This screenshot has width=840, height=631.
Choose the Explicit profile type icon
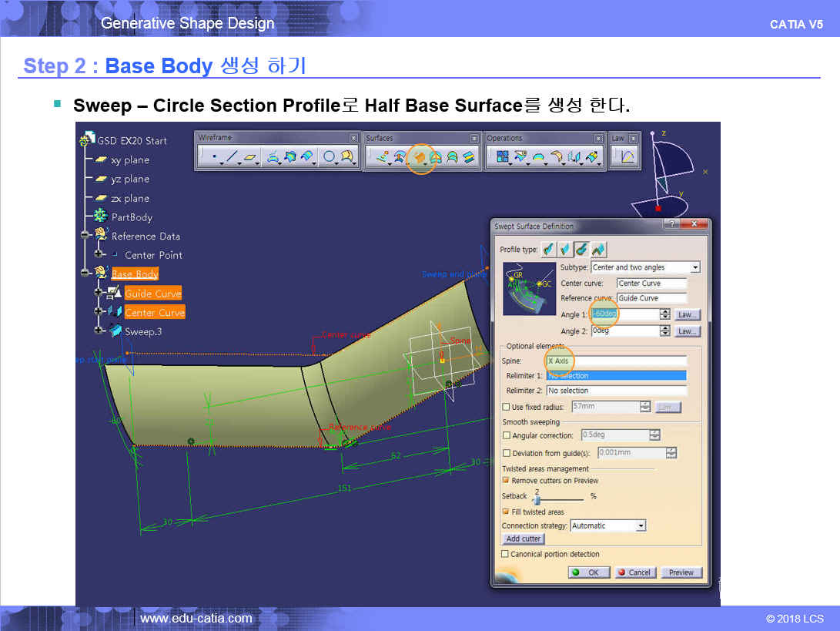547,249
